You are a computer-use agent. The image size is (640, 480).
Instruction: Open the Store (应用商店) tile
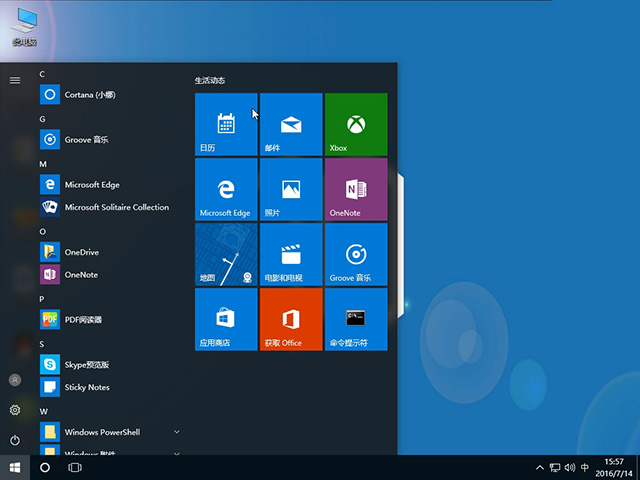(226, 319)
